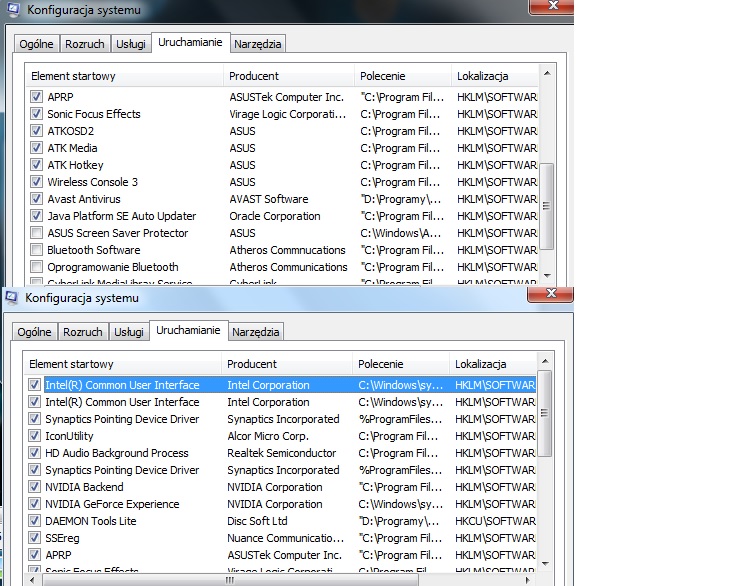Image resolution: width=756 pixels, height=586 pixels.
Task: Uncheck Synaptics Pointing Device Driver above NVIDIA Backend
Action: pyautogui.click(x=34, y=470)
